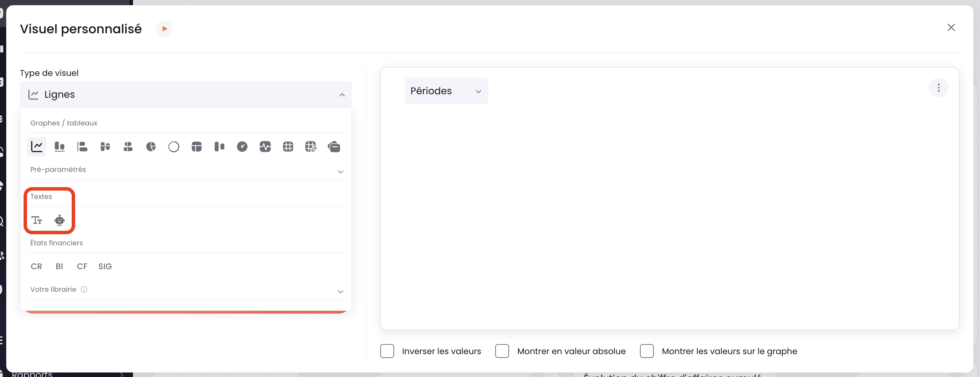Pick the donut ring chart icon
980x377 pixels.
coord(173,147)
